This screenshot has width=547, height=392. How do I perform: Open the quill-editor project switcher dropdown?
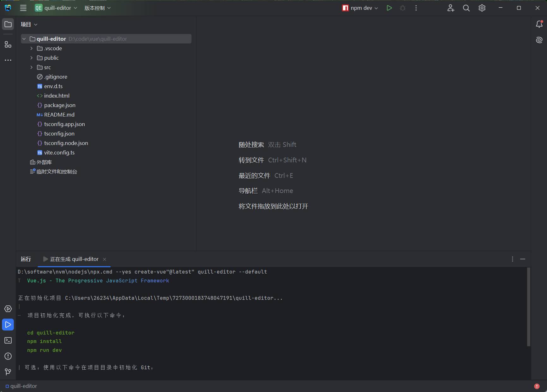coord(56,8)
